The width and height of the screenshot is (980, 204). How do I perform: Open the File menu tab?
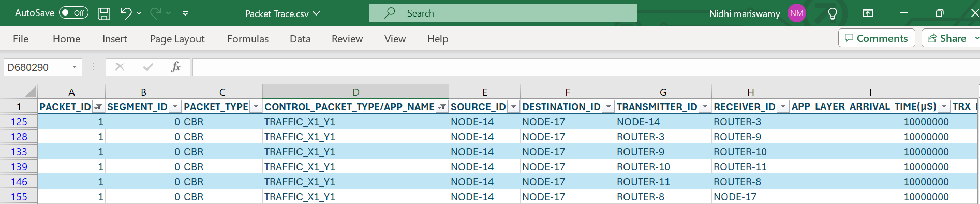21,39
